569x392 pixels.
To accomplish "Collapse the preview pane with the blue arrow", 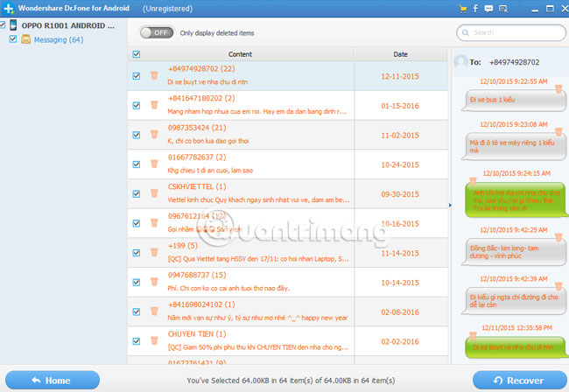I will pyautogui.click(x=450, y=206).
